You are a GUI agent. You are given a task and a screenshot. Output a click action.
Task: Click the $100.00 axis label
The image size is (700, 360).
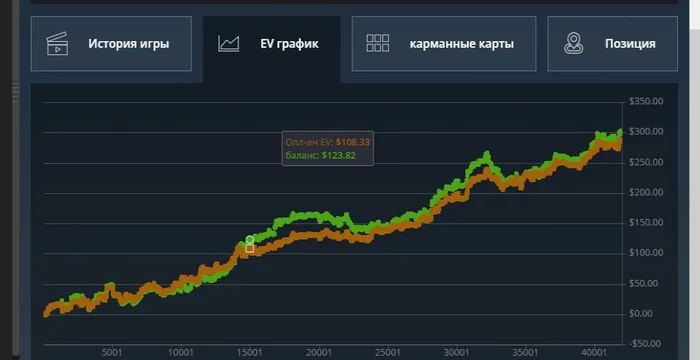(x=646, y=253)
